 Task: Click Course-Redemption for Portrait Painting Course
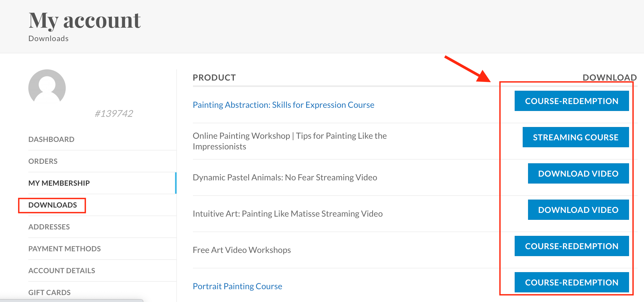572,282
